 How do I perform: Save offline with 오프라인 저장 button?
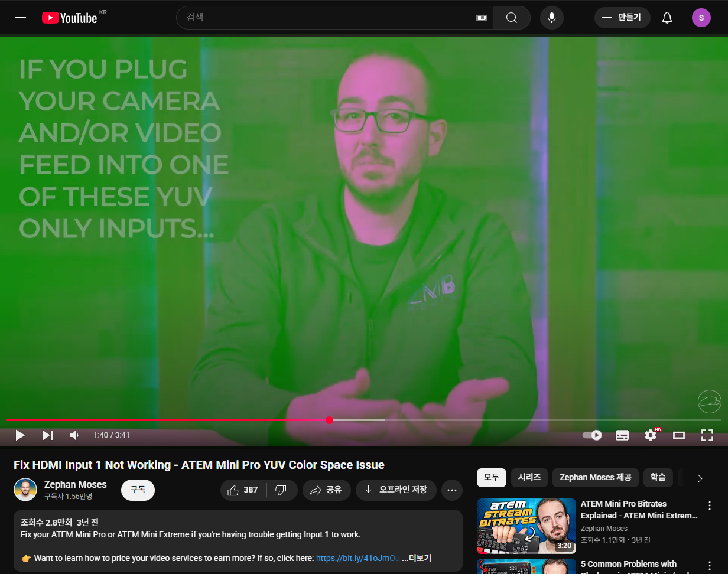[396, 490]
